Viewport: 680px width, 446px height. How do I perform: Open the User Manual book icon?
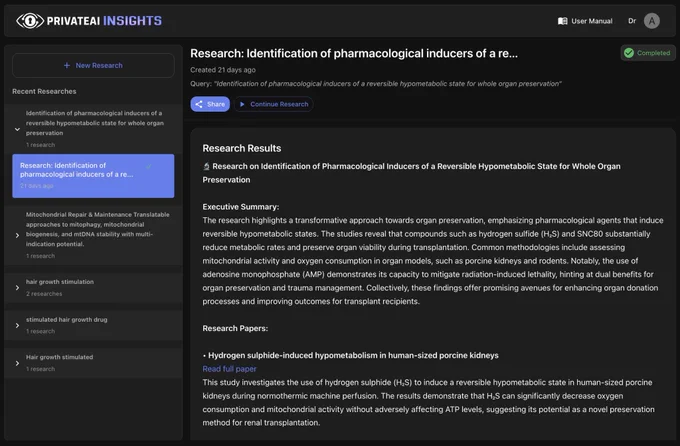click(x=562, y=21)
